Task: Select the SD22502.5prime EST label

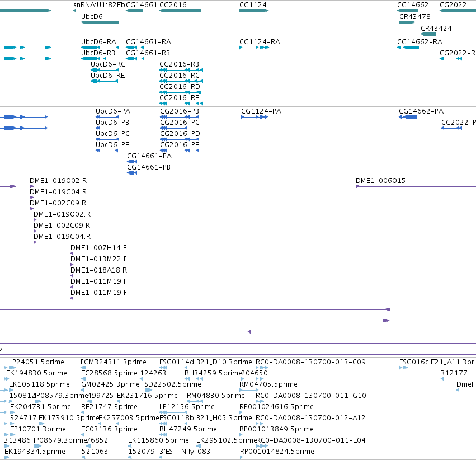Action: click(x=173, y=384)
